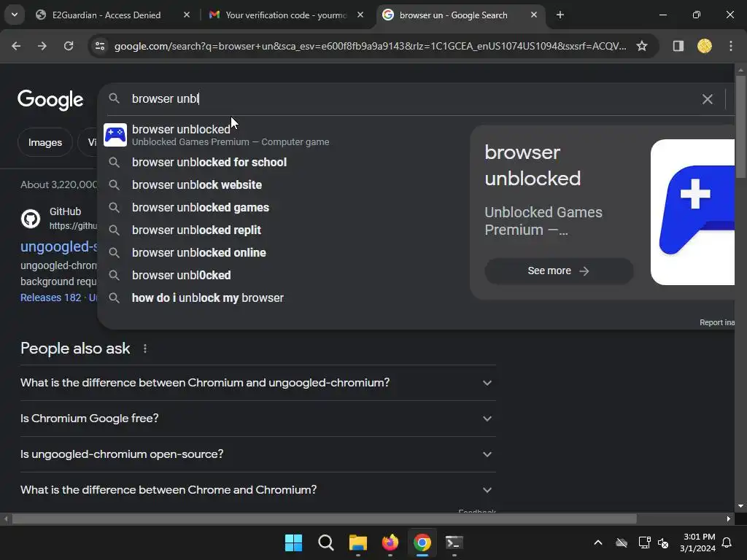Open the 'Releases 182' link
This screenshot has height=560, width=747.
tap(51, 297)
